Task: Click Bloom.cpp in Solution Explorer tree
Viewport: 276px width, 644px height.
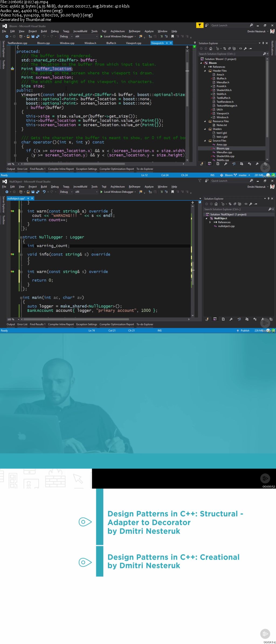Action: (223, 148)
